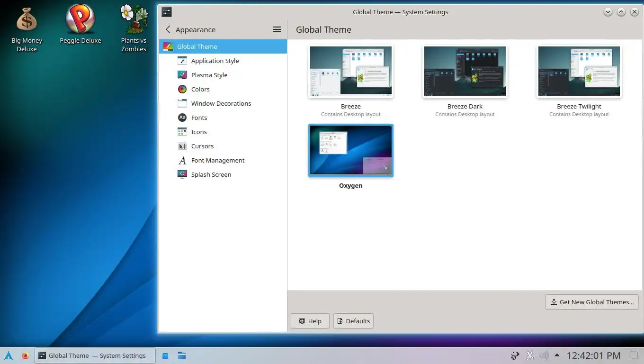Image resolution: width=644 pixels, height=364 pixels.
Task: Choose the Breeze global theme thumbnail
Action: click(351, 71)
